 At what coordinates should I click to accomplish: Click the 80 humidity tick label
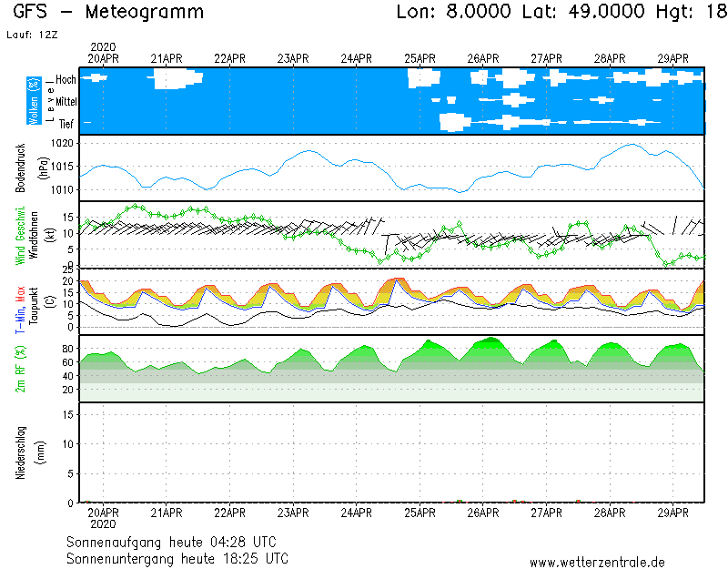tap(67, 349)
